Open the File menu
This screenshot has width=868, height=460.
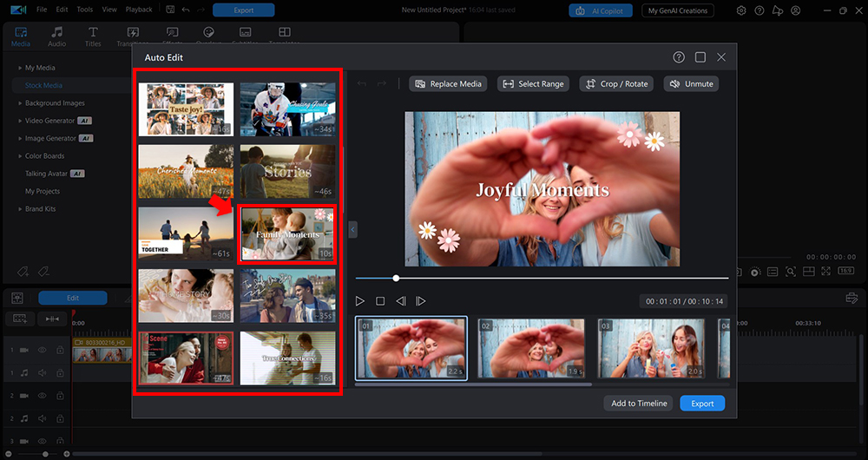42,10
